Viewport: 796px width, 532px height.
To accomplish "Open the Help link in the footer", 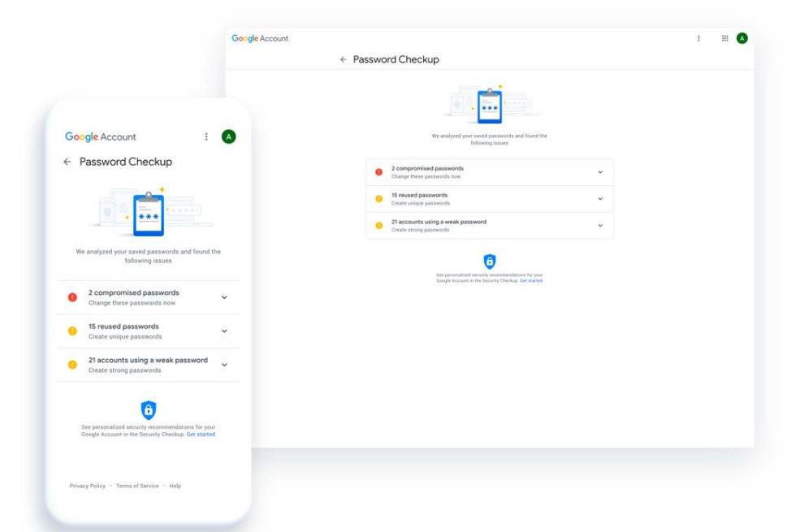I will [x=175, y=485].
